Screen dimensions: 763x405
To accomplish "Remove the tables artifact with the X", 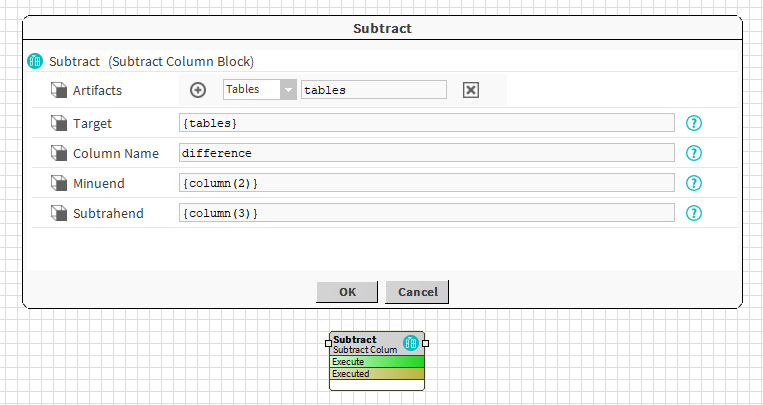I will [471, 90].
